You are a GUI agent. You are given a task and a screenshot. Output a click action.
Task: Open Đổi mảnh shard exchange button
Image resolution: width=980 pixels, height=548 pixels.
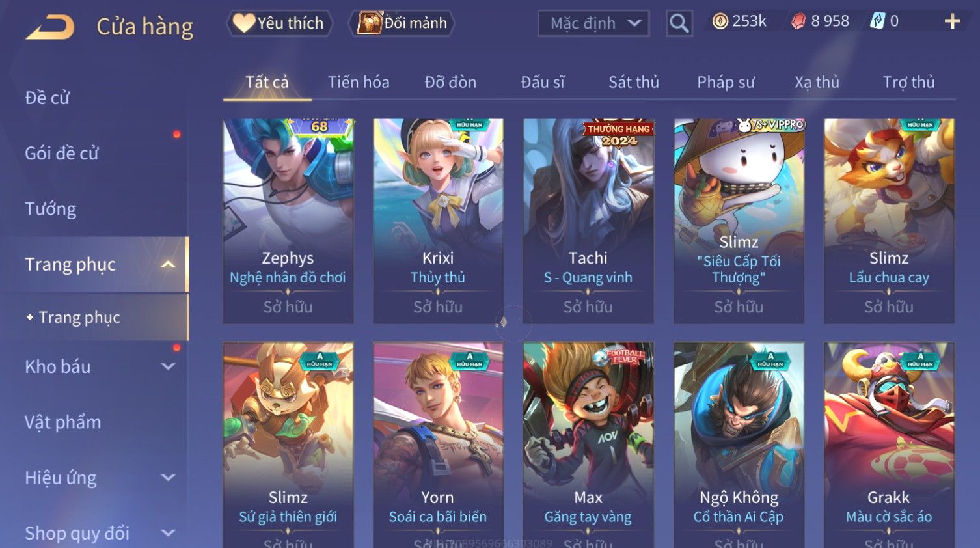pyautogui.click(x=402, y=23)
